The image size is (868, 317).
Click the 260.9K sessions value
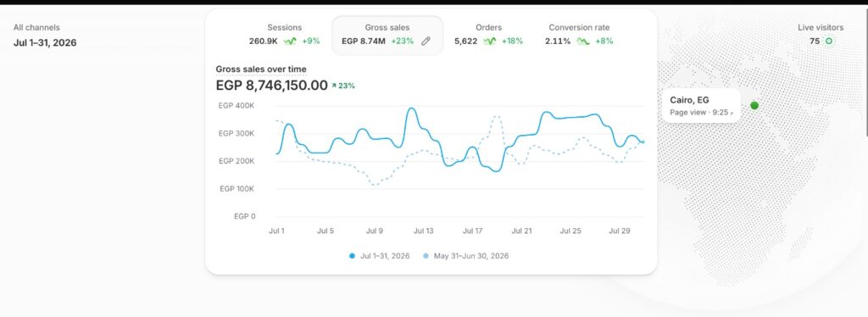tap(264, 41)
